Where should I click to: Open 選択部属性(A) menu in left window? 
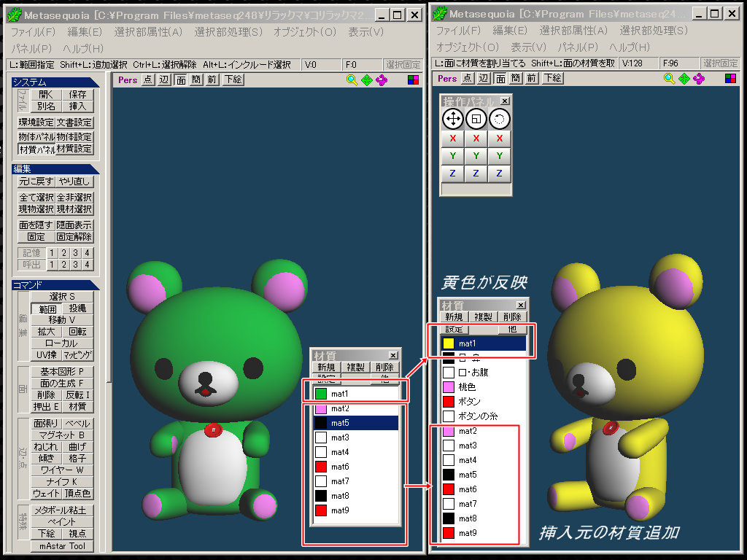148,32
